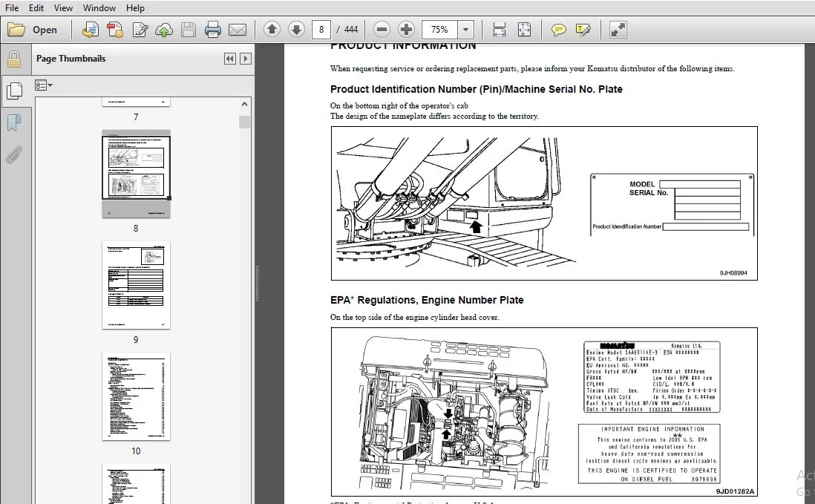The width and height of the screenshot is (815, 504).
Task: Select page 10 thumbnail
Action: [x=136, y=396]
